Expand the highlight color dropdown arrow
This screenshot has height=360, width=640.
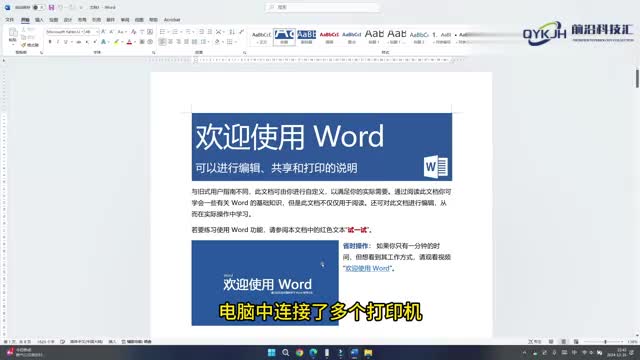[x=122, y=42]
